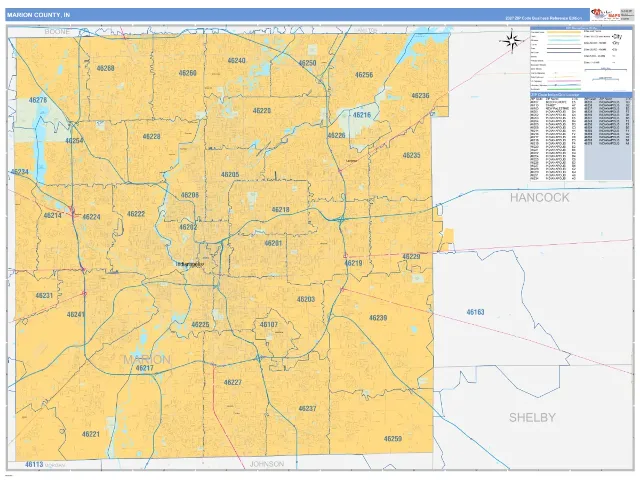The width and height of the screenshot is (640, 480).
Task: Select ZIP code label 46226
Action: coord(336,135)
